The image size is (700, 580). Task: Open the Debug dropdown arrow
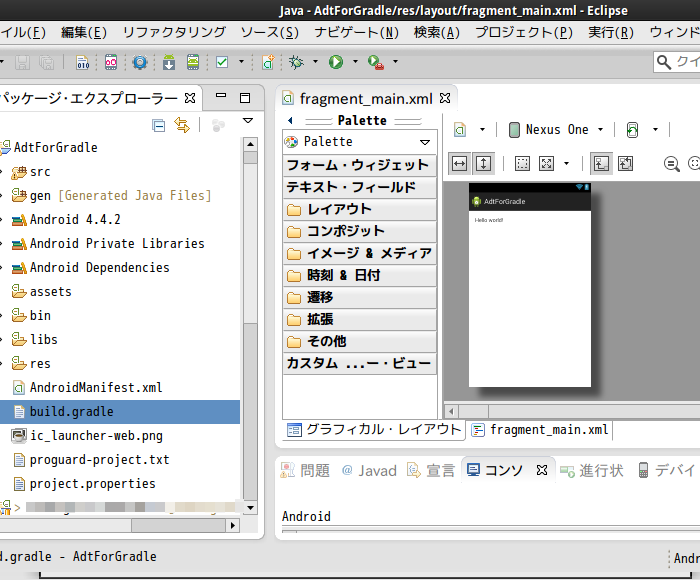pos(315,61)
